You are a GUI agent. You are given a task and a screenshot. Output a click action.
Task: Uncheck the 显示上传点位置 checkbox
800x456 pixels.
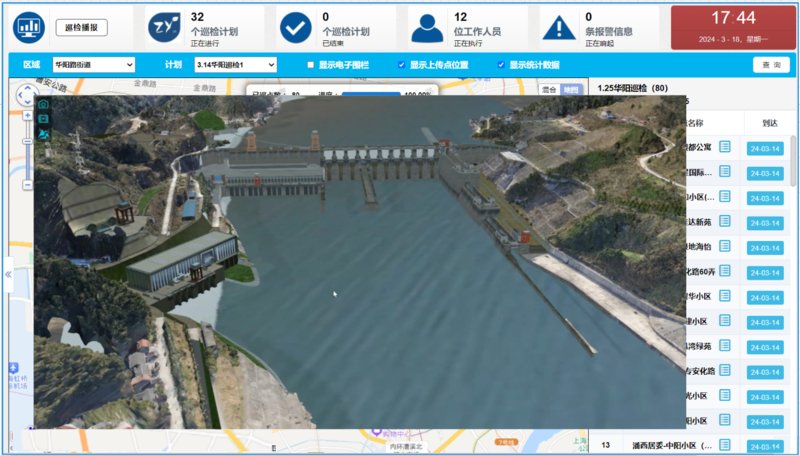(402, 65)
